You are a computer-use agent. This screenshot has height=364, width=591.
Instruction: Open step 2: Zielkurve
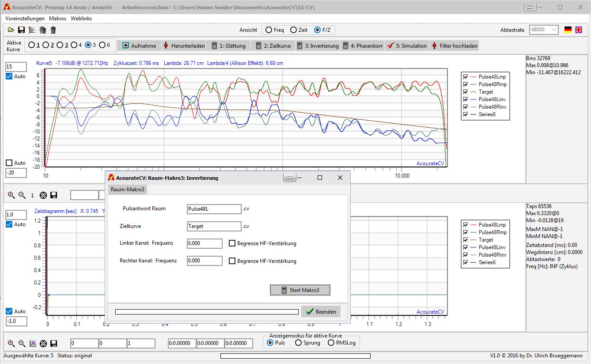pos(273,45)
